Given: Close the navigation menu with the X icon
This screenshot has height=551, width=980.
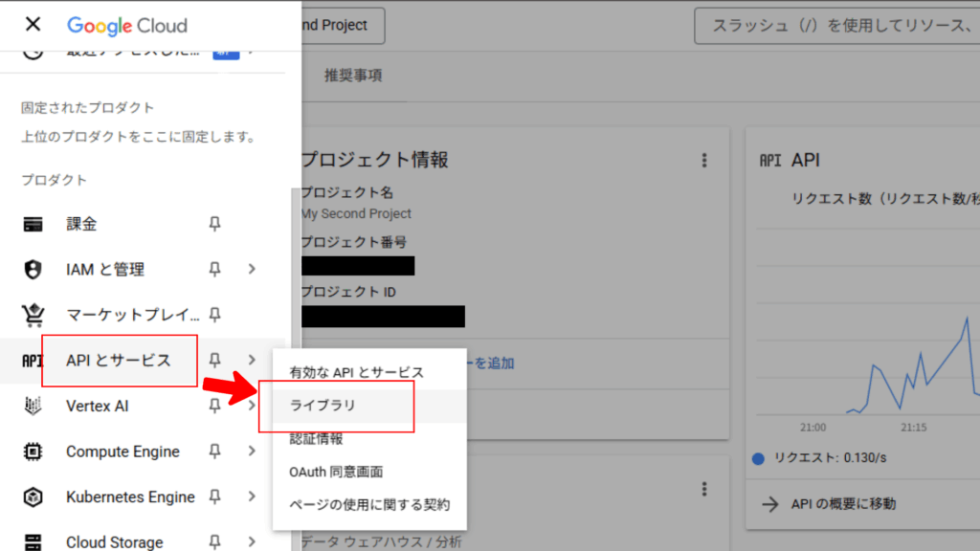Looking at the screenshot, I should click(33, 24).
